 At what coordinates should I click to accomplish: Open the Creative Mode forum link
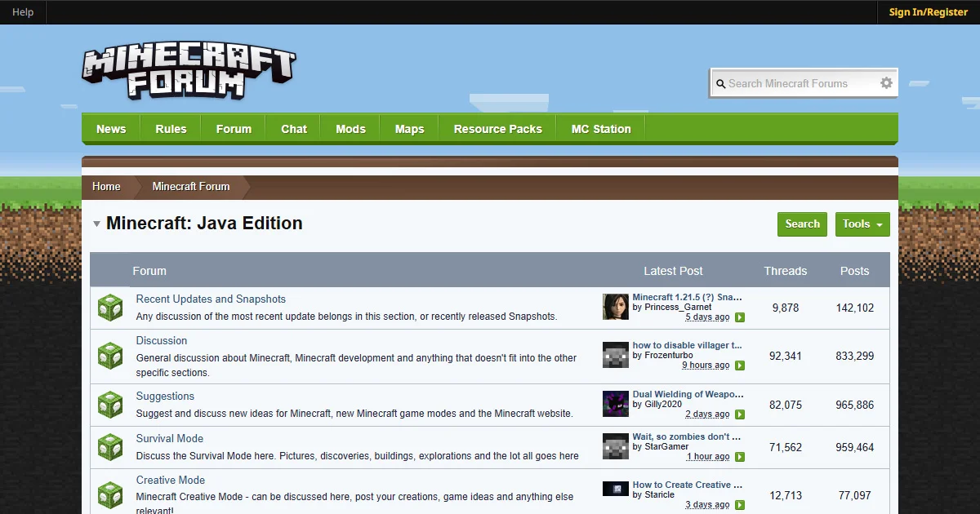point(171,481)
